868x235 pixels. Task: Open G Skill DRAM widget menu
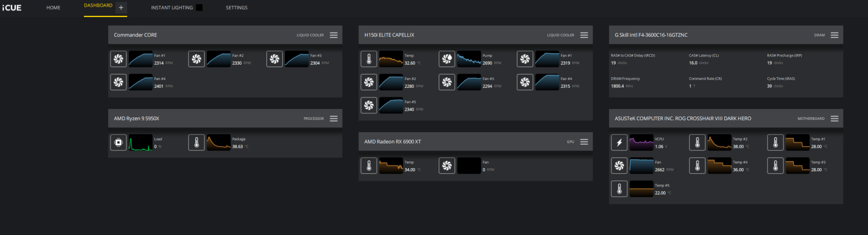pyautogui.click(x=835, y=35)
